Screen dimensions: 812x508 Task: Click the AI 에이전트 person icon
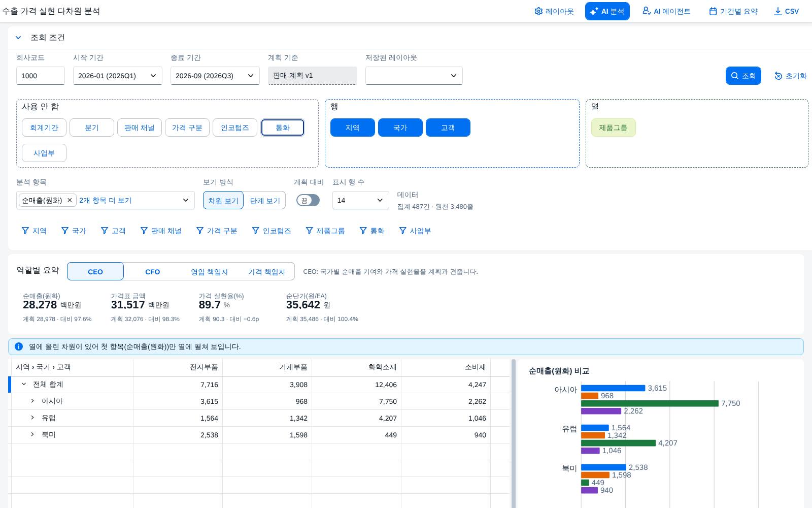pos(647,11)
